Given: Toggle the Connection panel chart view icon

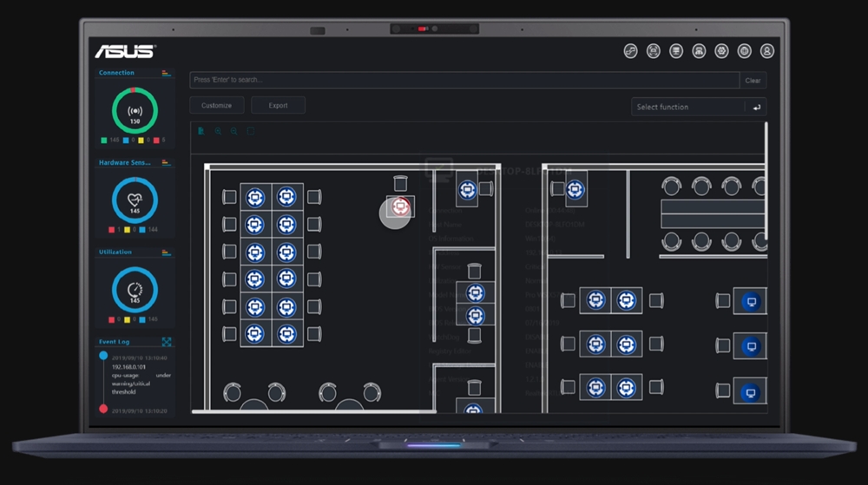Looking at the screenshot, I should (166, 73).
